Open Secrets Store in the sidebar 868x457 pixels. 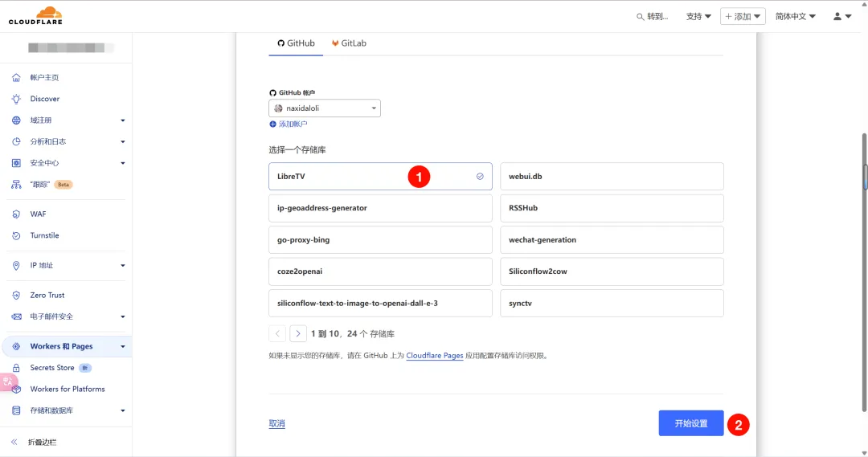(52, 368)
